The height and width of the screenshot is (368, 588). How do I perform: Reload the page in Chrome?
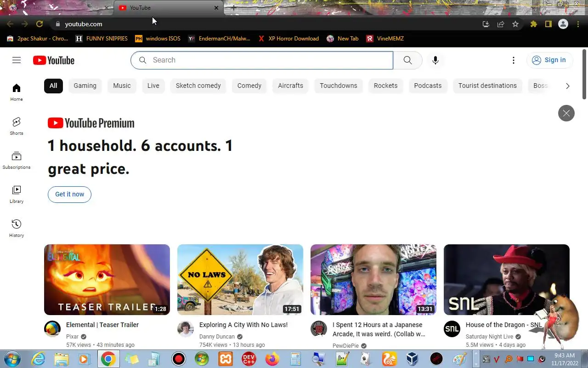(40, 24)
